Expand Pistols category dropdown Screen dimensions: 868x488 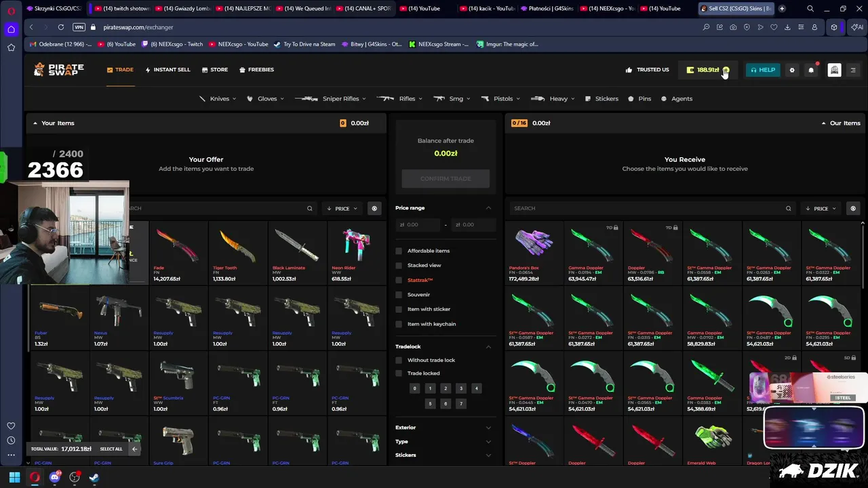(501, 99)
